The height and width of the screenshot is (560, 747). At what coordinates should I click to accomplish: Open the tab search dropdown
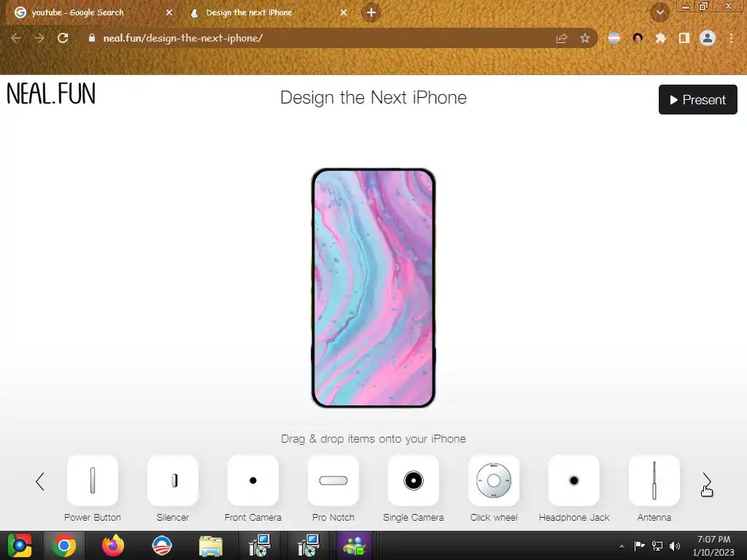click(659, 12)
